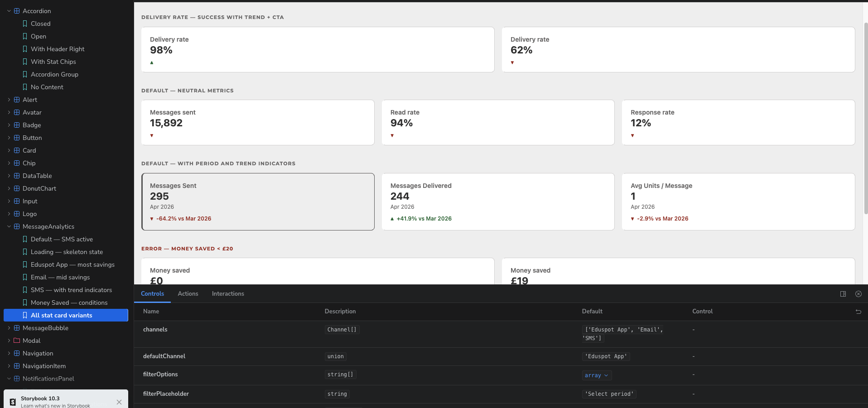Click the NotificationsPanel component icon
The height and width of the screenshot is (408, 868).
click(17, 379)
